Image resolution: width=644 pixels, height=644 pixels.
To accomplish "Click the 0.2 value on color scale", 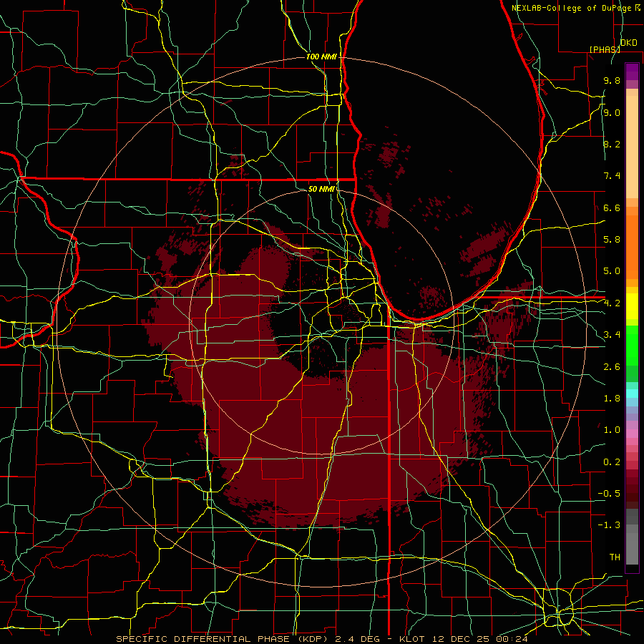I will point(612,462).
